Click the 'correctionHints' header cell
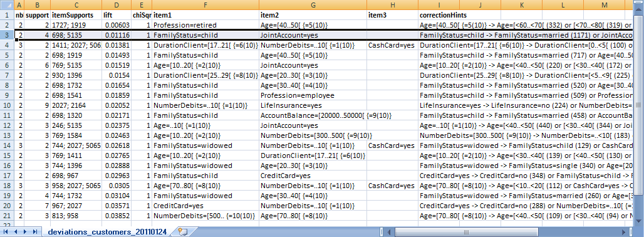This screenshot has height=237, width=644. pos(439,15)
